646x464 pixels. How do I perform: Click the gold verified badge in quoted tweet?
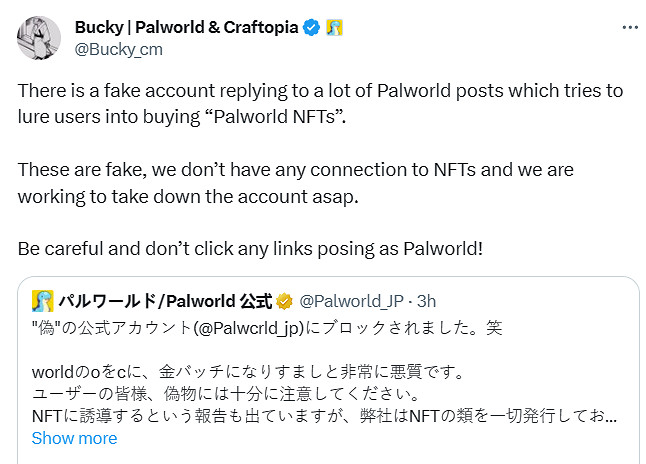[284, 301]
